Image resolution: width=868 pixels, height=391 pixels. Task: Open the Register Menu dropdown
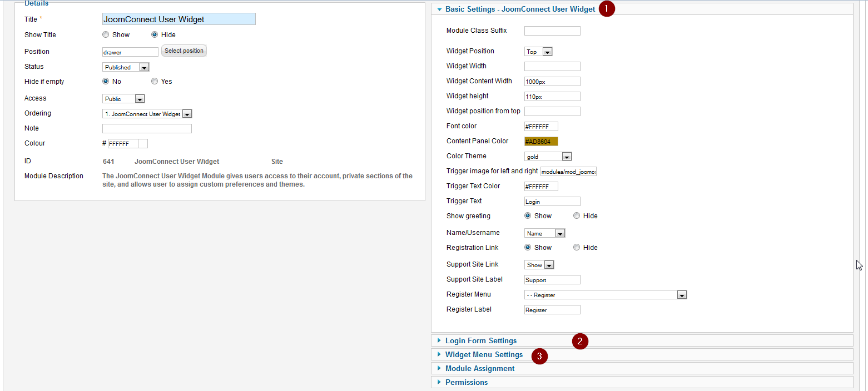pos(606,295)
